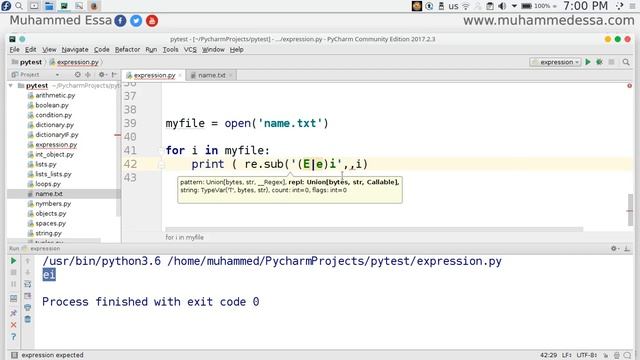Open the Refactor menu
This screenshot has width=640, height=360.
point(127,49)
